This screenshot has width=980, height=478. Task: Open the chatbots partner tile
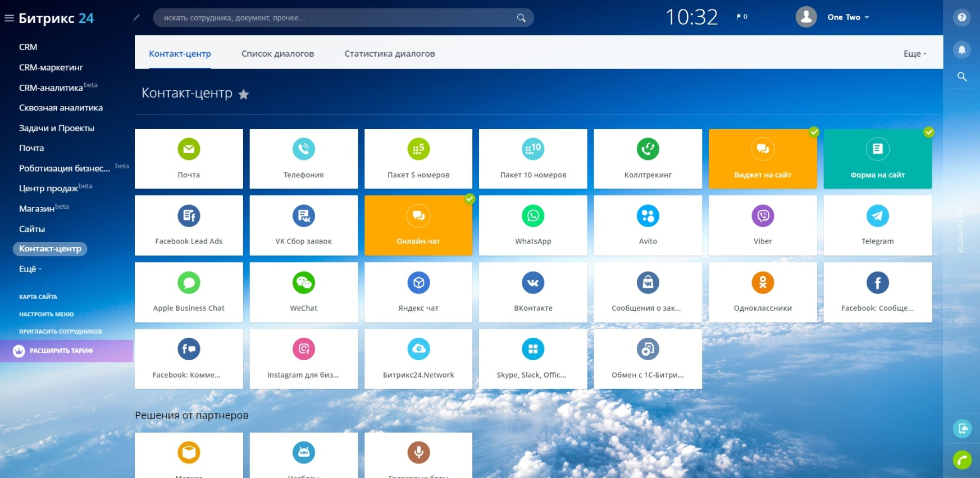coord(304,455)
